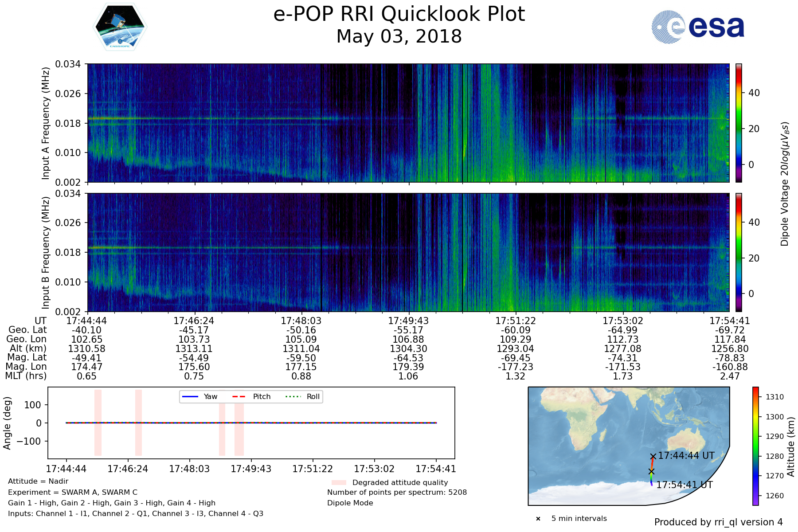
Task: Click the "Attitude = Nadir" text
Action: (38, 481)
